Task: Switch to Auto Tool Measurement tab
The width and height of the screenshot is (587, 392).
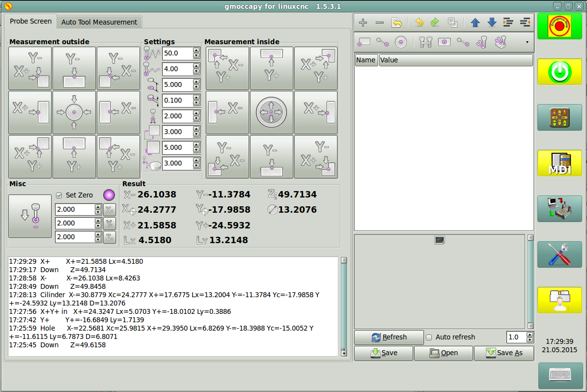Action: pos(99,22)
